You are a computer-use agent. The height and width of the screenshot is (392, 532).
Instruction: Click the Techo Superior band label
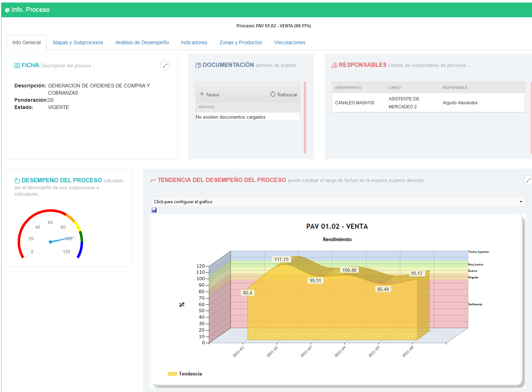click(479, 252)
